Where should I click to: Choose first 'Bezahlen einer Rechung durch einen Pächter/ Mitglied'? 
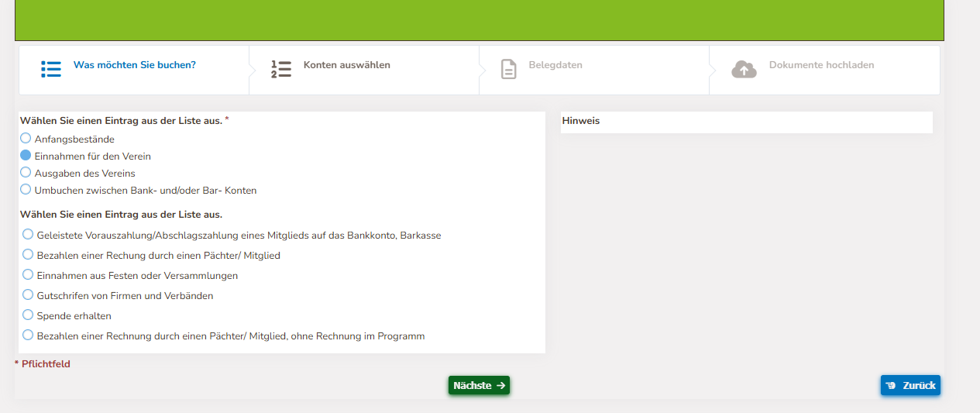[28, 255]
